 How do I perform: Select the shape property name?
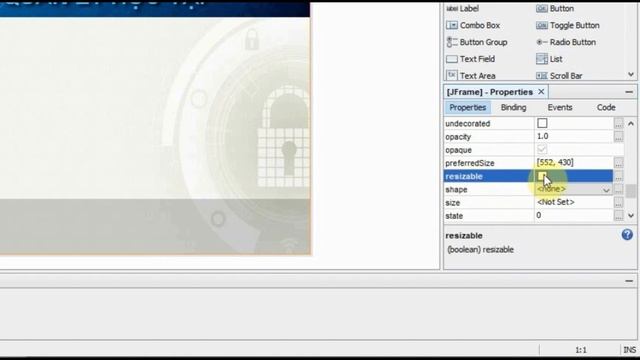[x=456, y=190]
